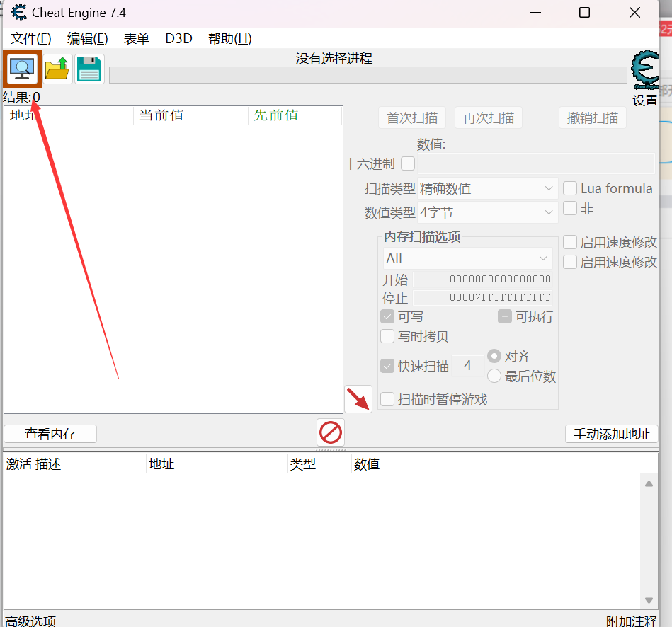Click the open cheat table folder icon
The width and height of the screenshot is (672, 627).
(x=57, y=69)
